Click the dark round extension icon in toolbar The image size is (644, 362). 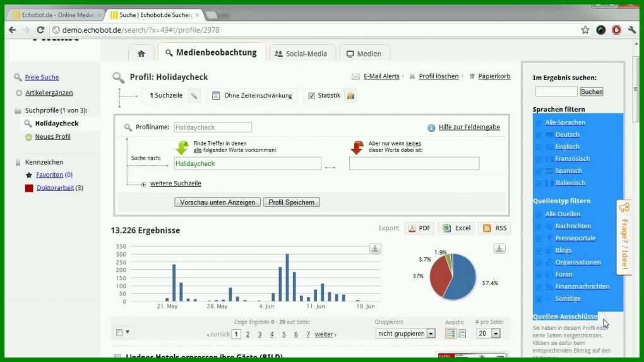[601, 30]
